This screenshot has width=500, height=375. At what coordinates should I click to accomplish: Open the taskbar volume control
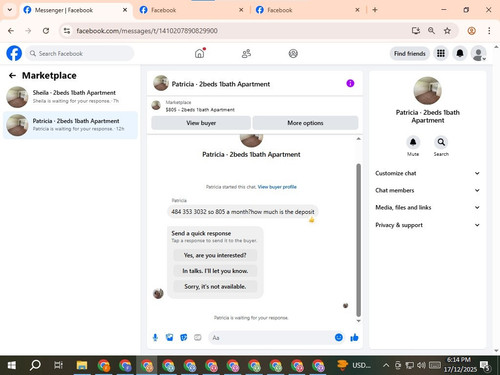point(421,365)
